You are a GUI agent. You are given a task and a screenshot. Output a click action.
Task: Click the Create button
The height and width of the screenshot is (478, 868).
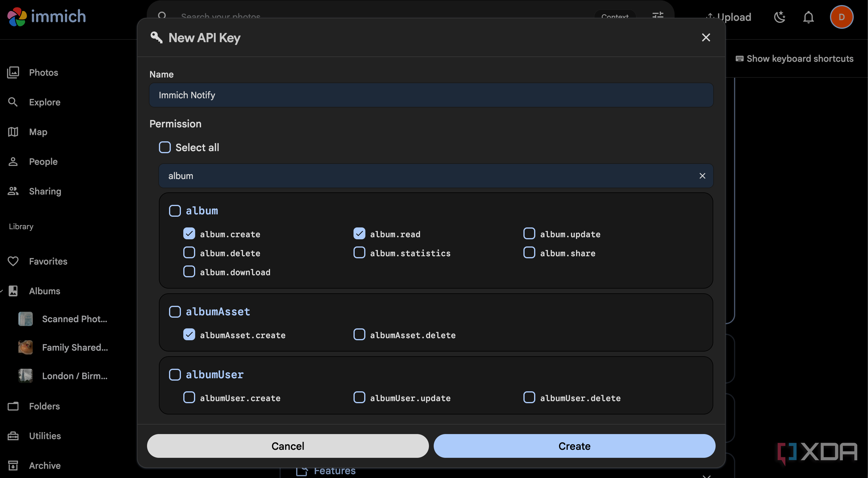point(574,446)
